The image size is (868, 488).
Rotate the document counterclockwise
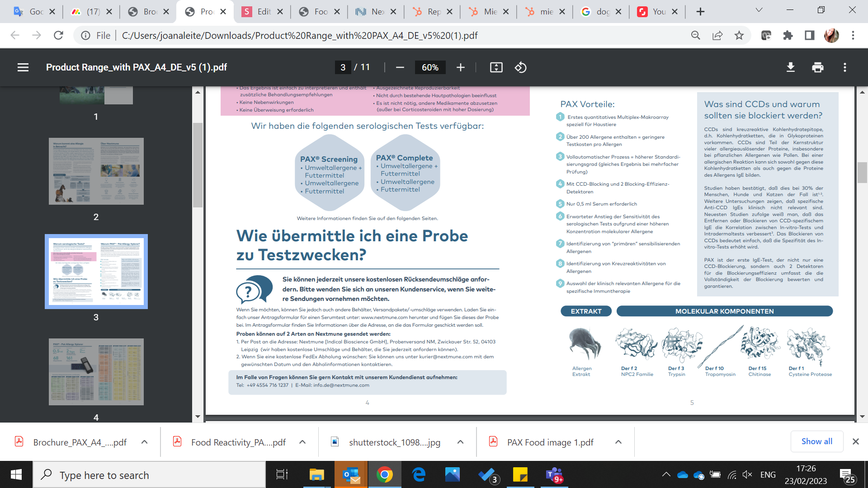(520, 67)
